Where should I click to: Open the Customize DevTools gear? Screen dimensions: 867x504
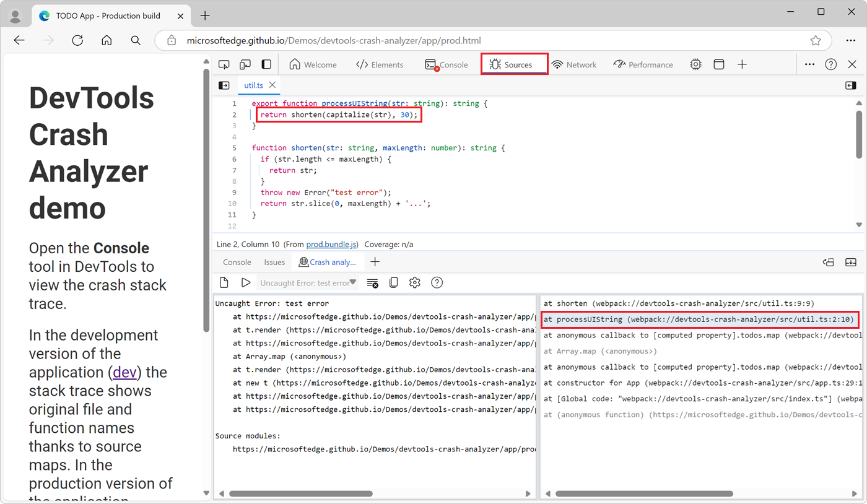pos(695,64)
